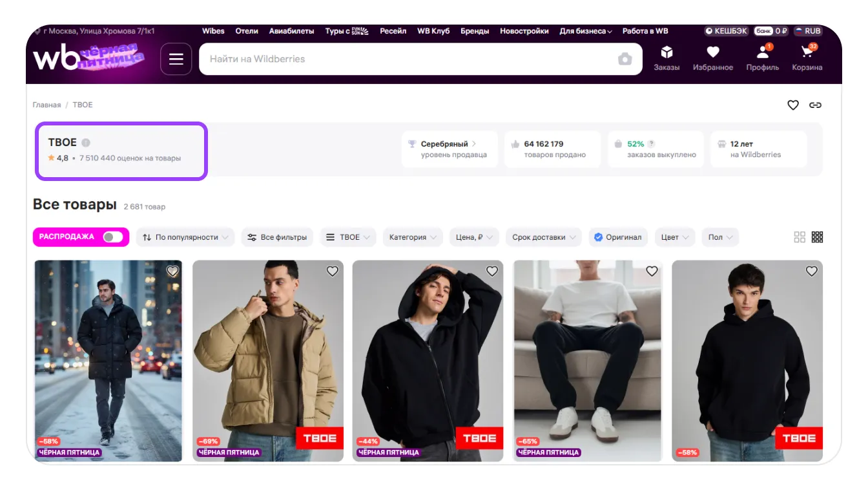Open the Бренды top menu item
Screen dimensions: 868x490
pos(475,31)
